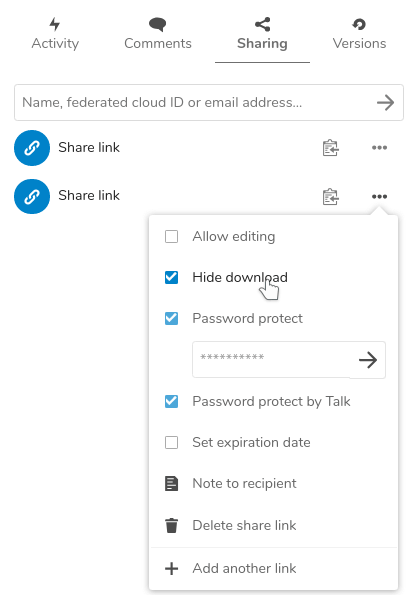Submit the password with arrow button
The width and height of the screenshot is (420, 595).
tap(368, 360)
